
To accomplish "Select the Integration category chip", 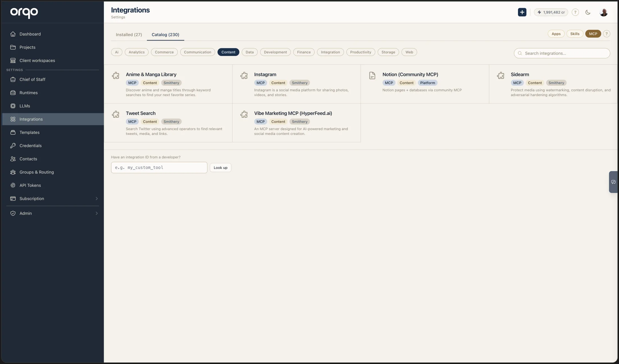I will (x=330, y=52).
